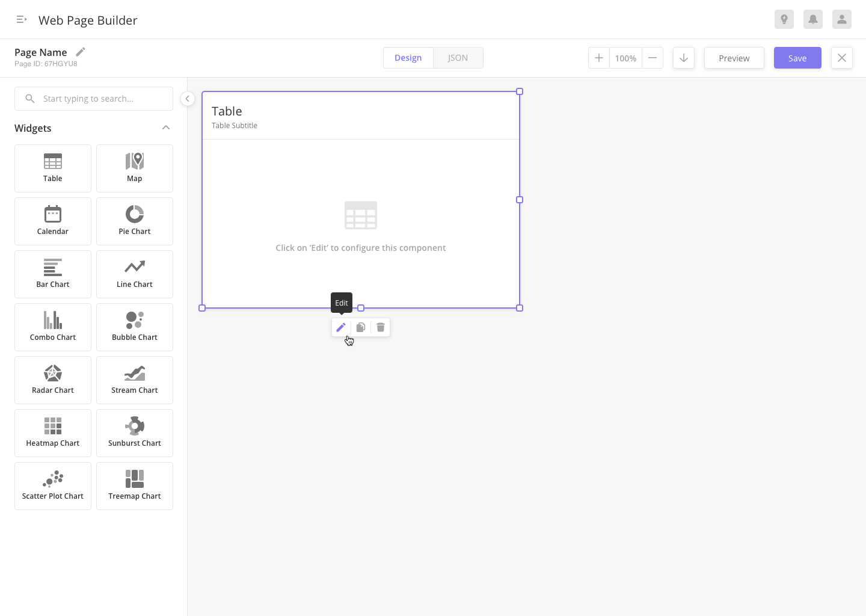Open the Preview of the page
The width and height of the screenshot is (866, 616).
(x=734, y=58)
